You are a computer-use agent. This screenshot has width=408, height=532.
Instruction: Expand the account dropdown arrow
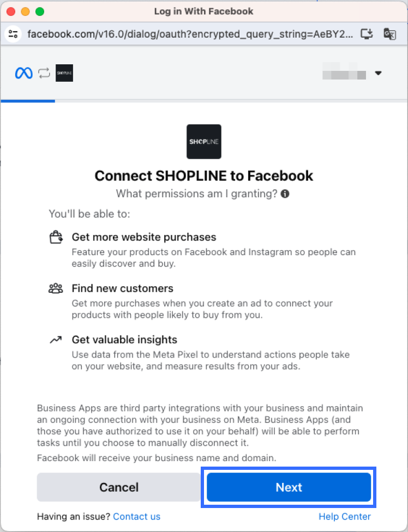pyautogui.click(x=378, y=73)
